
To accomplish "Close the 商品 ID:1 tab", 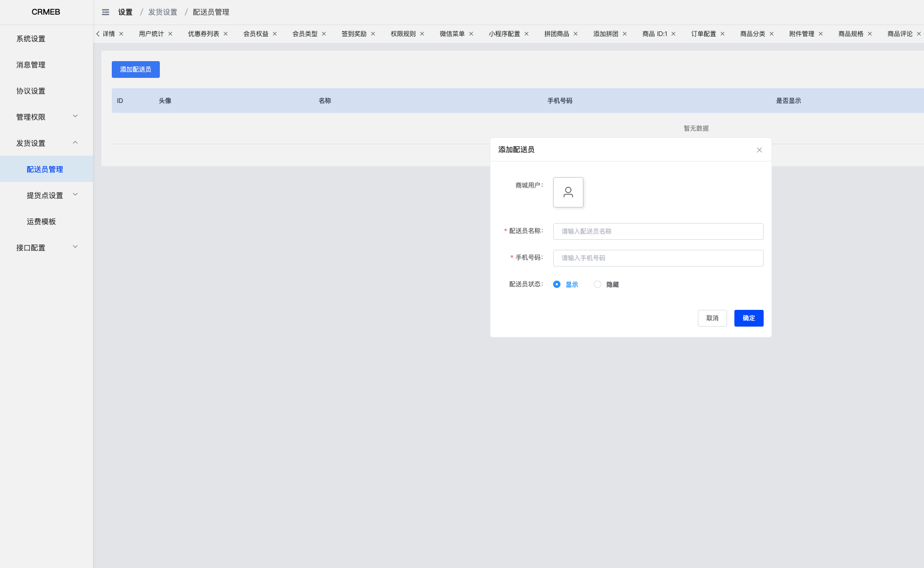I will click(x=673, y=33).
